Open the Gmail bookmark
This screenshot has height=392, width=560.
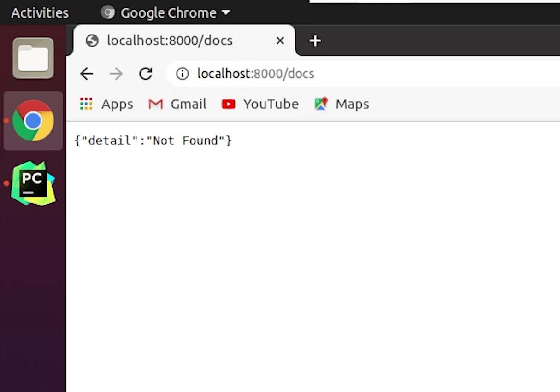(x=177, y=104)
